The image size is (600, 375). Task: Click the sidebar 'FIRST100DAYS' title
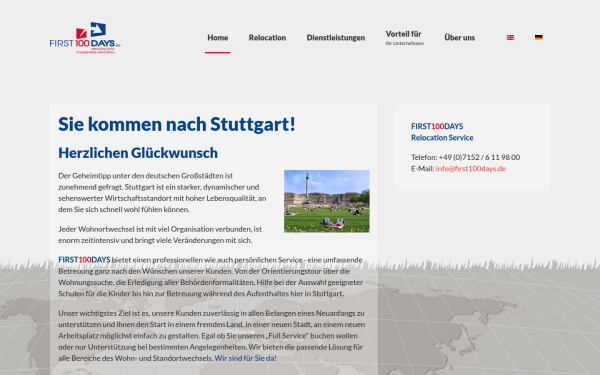pyautogui.click(x=437, y=126)
